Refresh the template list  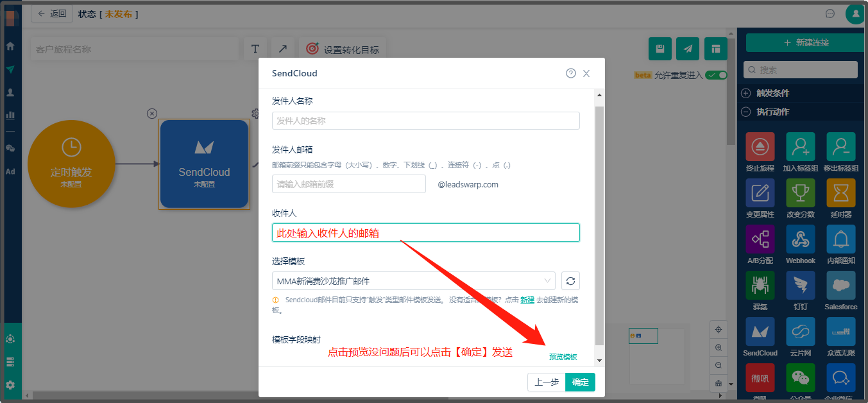(570, 280)
